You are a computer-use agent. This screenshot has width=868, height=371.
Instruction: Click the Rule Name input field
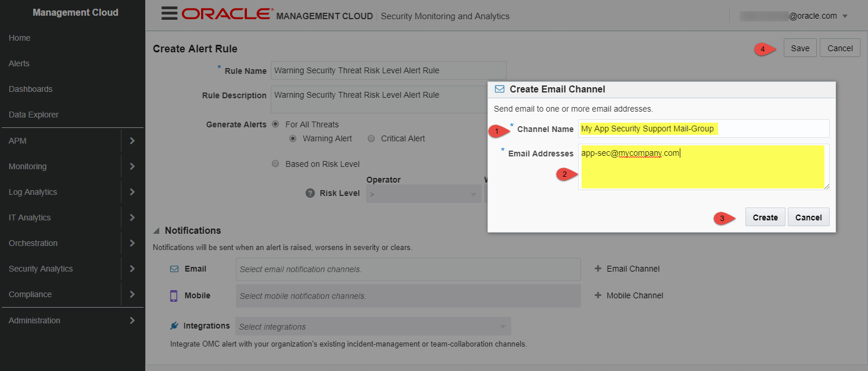pos(389,70)
